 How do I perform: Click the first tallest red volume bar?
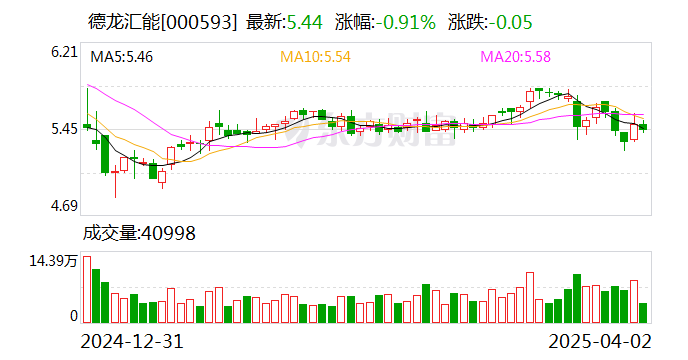87,290
